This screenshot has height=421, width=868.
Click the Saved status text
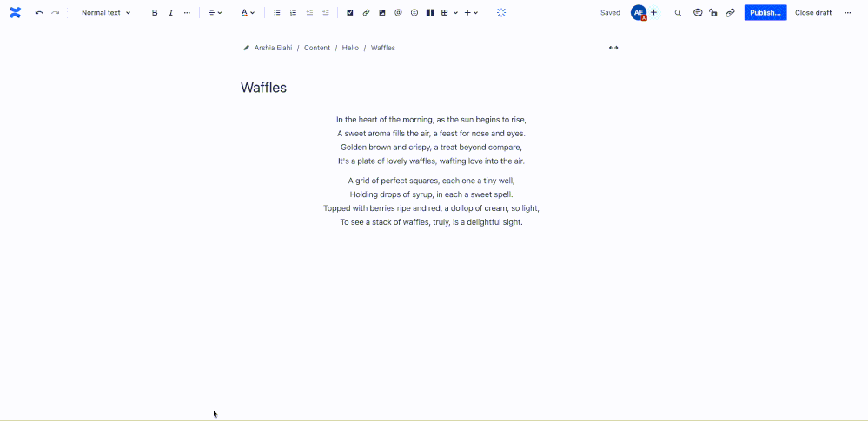click(610, 13)
